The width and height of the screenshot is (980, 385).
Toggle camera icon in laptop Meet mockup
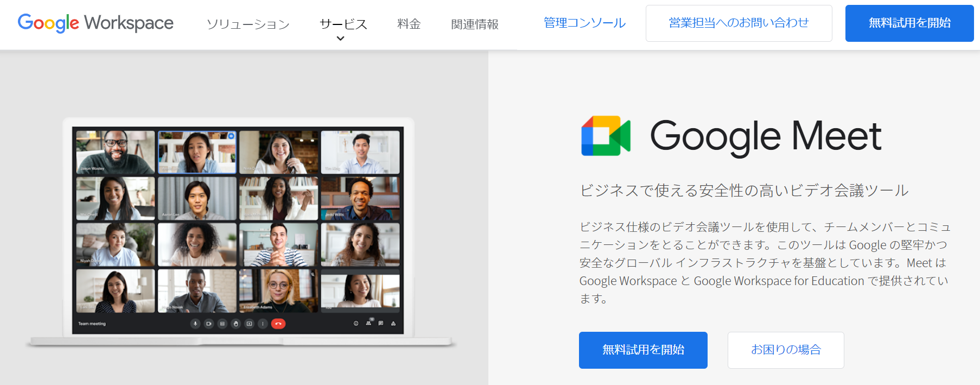tap(209, 324)
